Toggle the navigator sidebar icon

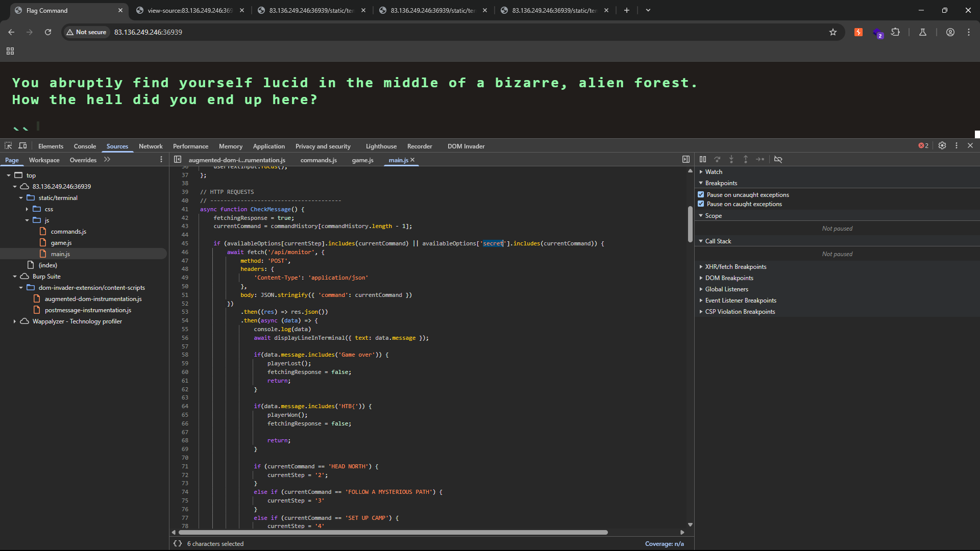(178, 160)
